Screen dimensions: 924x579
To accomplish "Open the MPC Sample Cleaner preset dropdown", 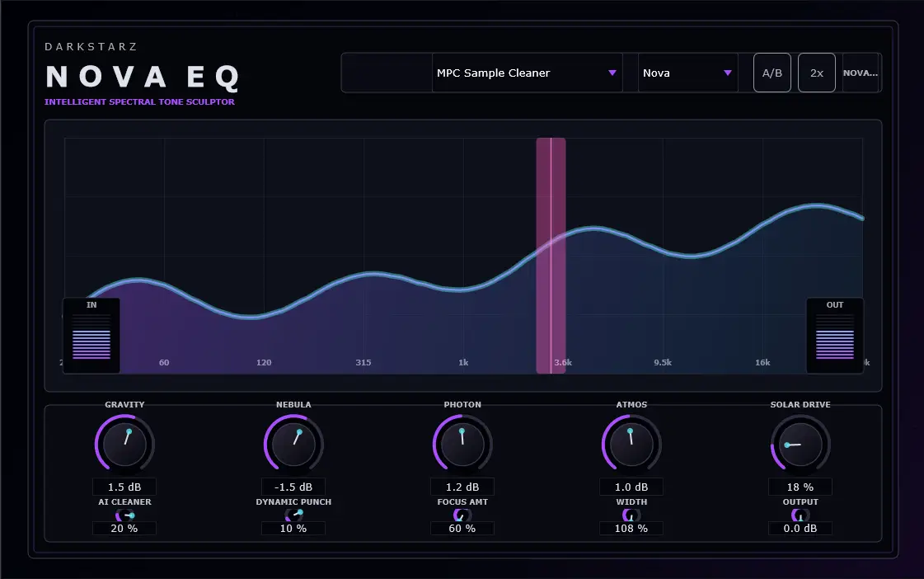I will pos(528,73).
